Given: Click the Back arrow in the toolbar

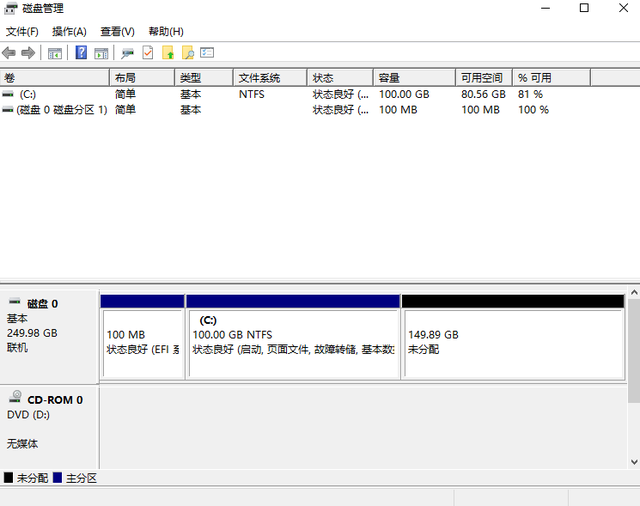Looking at the screenshot, I should (x=9, y=52).
